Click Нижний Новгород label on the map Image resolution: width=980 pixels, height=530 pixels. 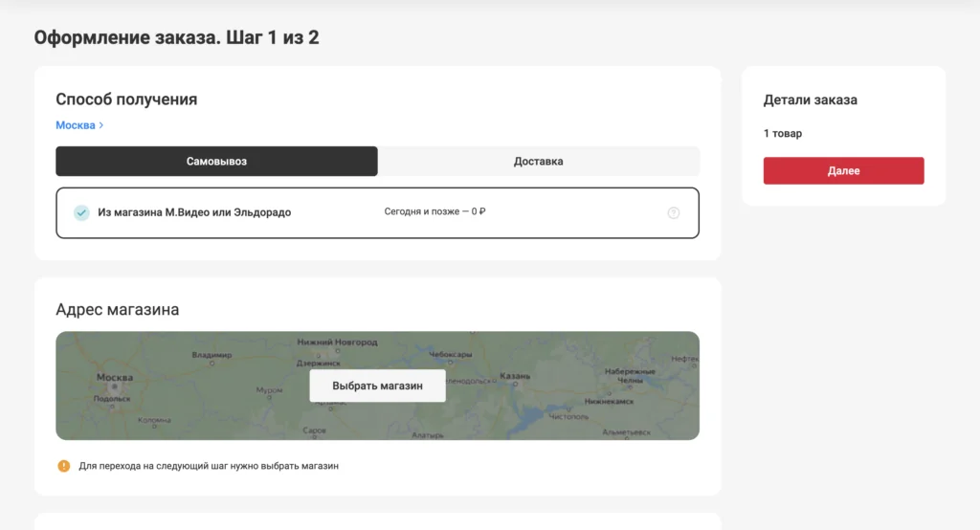click(337, 342)
